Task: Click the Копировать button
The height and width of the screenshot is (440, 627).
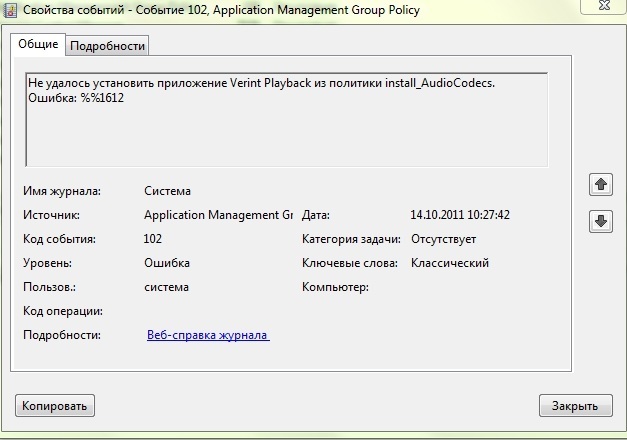Action: tap(55, 406)
